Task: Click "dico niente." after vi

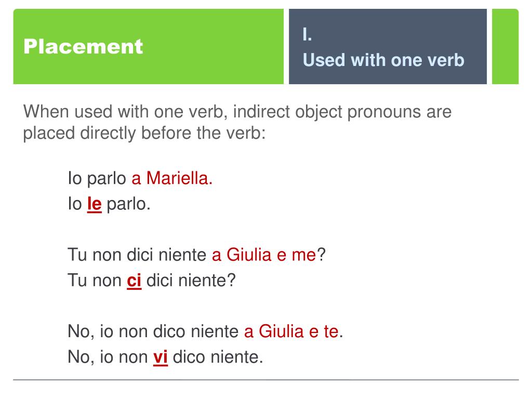Action: click(218, 357)
